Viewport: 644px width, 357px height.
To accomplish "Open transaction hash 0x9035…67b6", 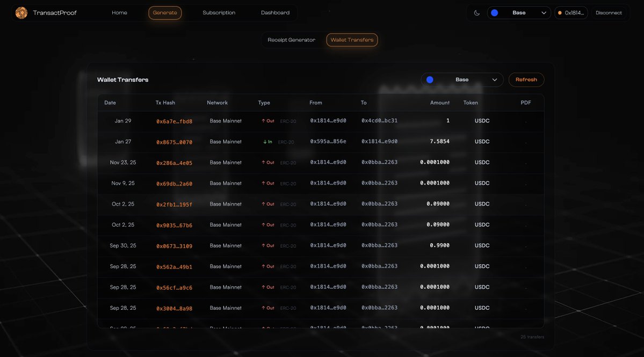I will [x=174, y=225].
